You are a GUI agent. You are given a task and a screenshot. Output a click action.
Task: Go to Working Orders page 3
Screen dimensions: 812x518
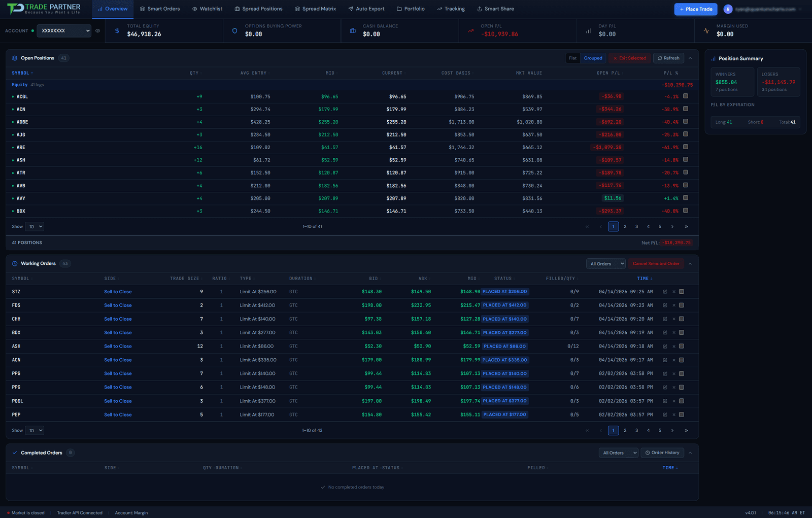(636, 431)
